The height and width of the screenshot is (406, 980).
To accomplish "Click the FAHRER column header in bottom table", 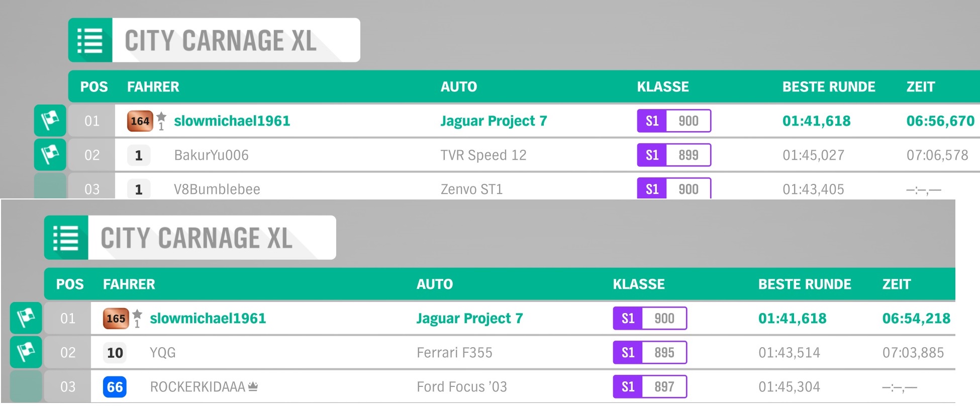I will [129, 284].
